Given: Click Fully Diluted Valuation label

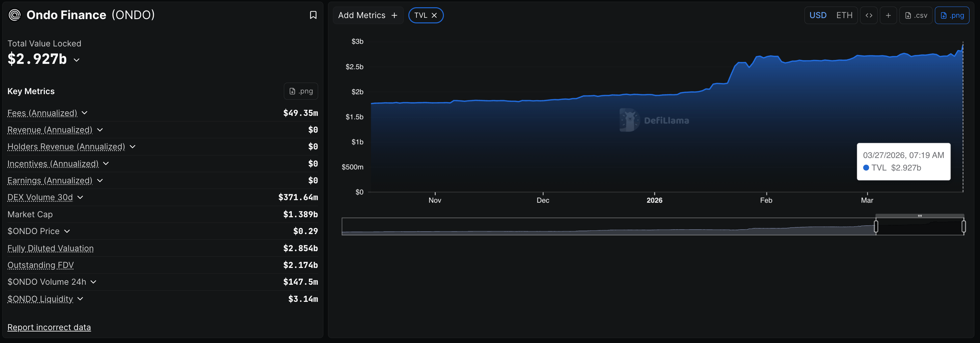Looking at the screenshot, I should click(51, 248).
